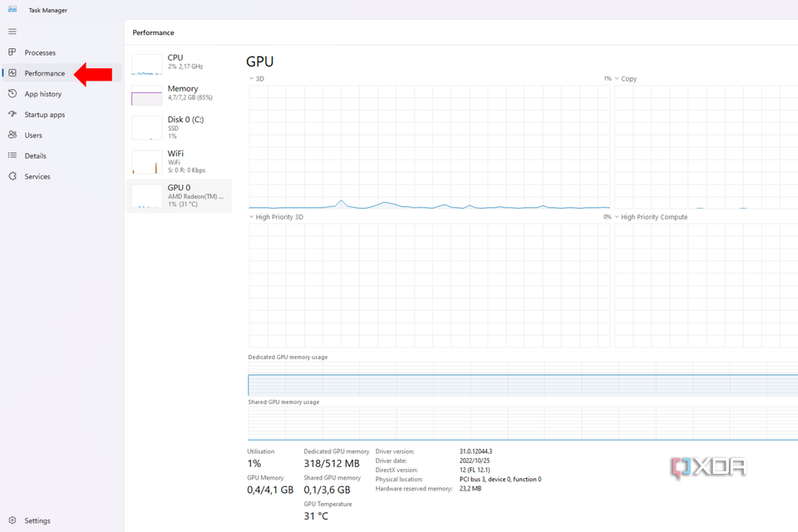Click the 3D engine usage graph
The width and height of the screenshot is (798, 532).
point(429,146)
